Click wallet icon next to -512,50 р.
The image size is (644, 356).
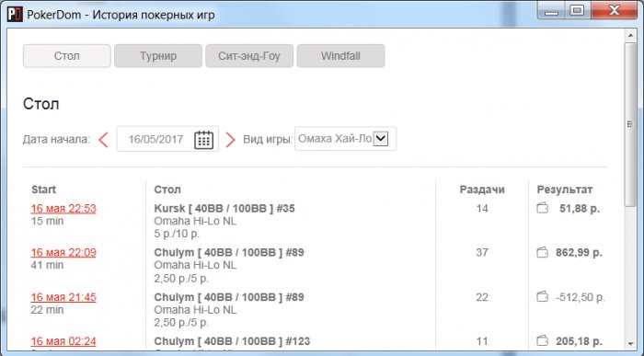(543, 296)
